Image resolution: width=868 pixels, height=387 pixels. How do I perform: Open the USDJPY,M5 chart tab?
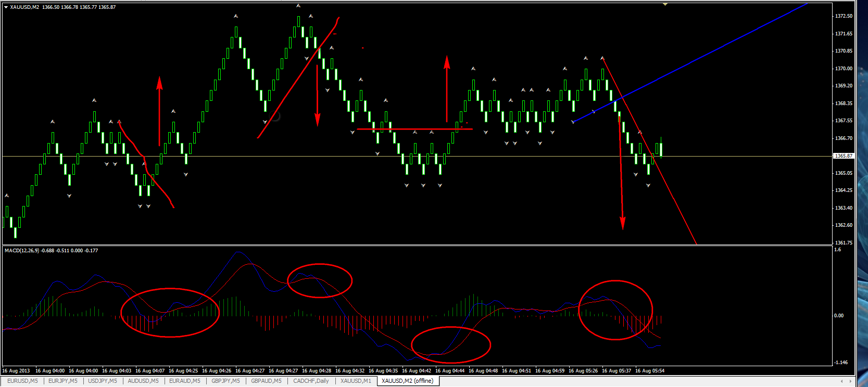pos(103,381)
